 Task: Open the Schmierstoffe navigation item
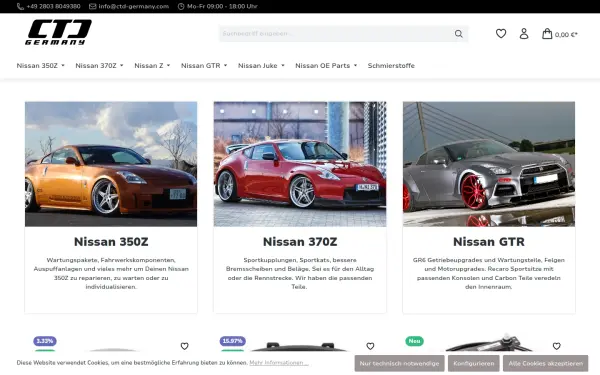[x=391, y=65]
